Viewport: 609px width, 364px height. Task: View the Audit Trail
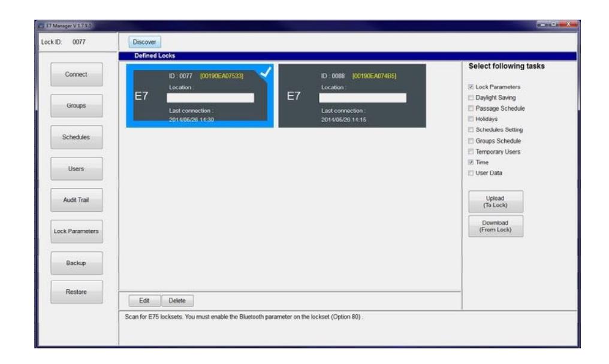[77, 200]
